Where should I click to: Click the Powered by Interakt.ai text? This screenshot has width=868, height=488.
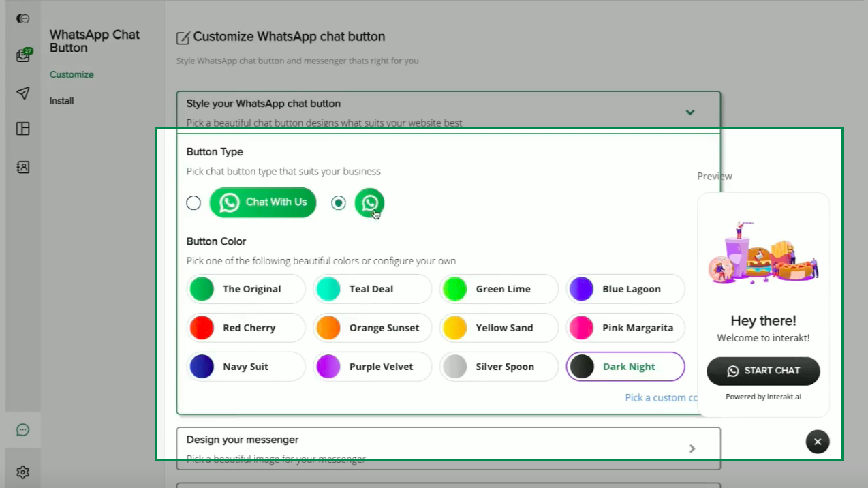[763, 397]
